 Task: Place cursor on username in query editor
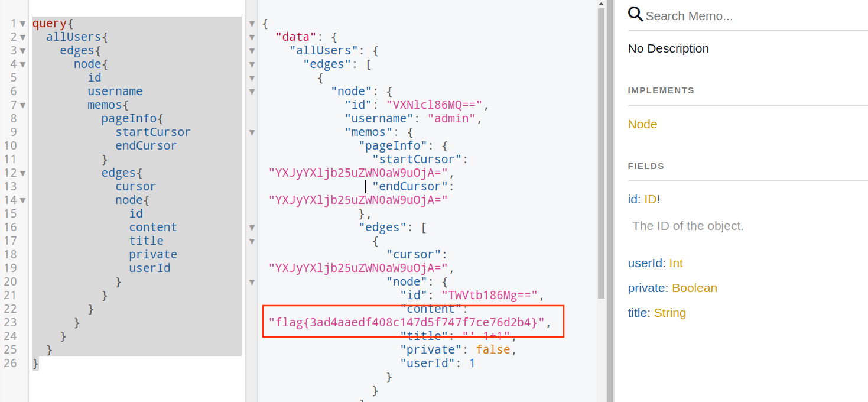115,92
